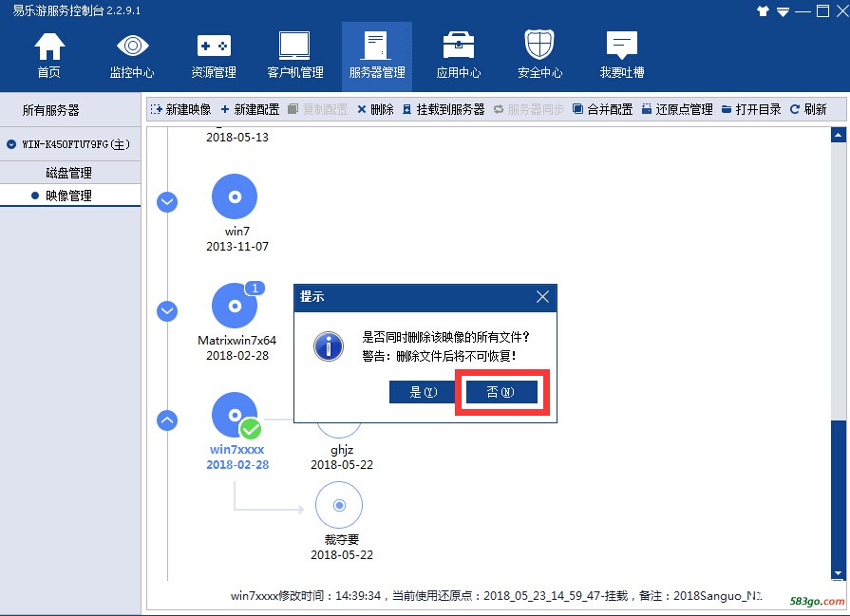Expand the win7 image node chevron
The height and width of the screenshot is (616, 850).
(x=167, y=202)
